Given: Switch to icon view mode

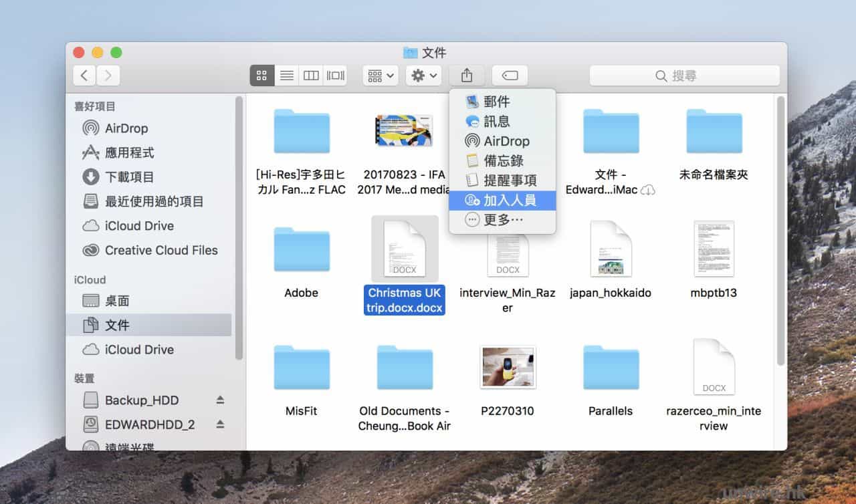Looking at the screenshot, I should tap(262, 76).
